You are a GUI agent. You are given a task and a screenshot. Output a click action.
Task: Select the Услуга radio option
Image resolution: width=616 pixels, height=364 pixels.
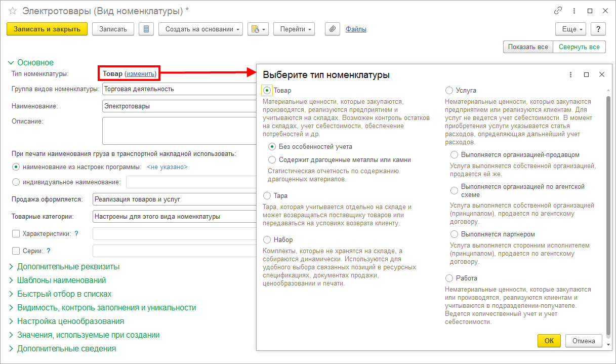tap(449, 91)
